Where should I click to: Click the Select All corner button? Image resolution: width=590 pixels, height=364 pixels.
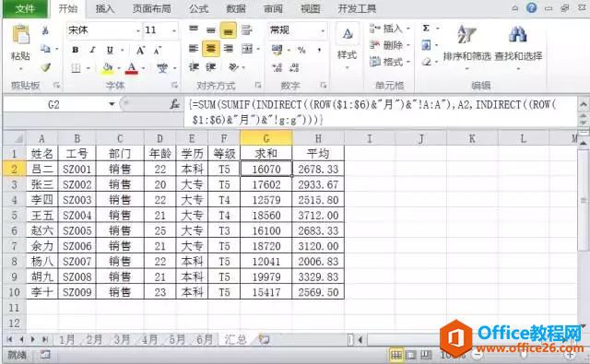coord(15,138)
